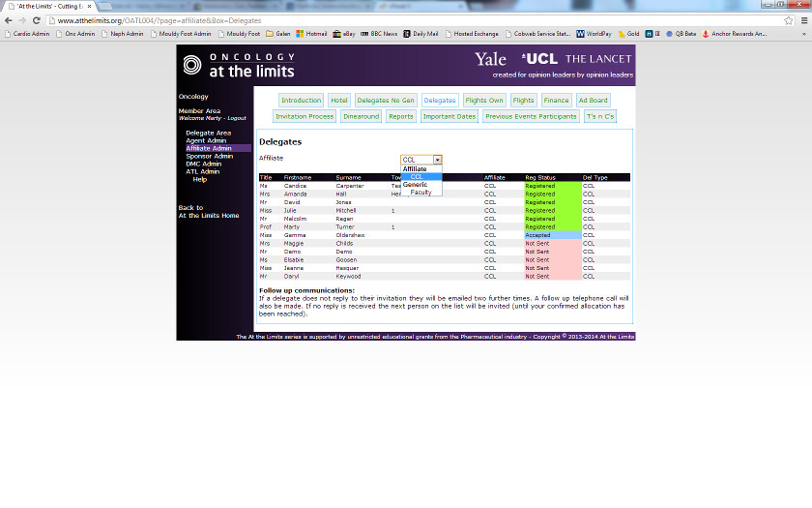Click the Not Sent status for Daryl Keywood

click(553, 277)
